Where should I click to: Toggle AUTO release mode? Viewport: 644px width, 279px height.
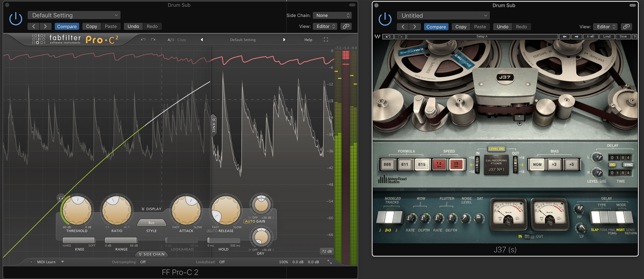212,231
